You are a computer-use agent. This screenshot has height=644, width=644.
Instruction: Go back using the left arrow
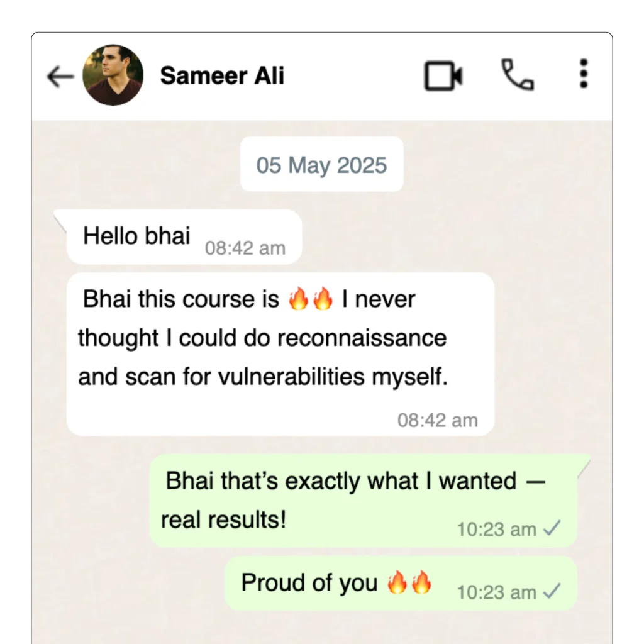pos(60,76)
